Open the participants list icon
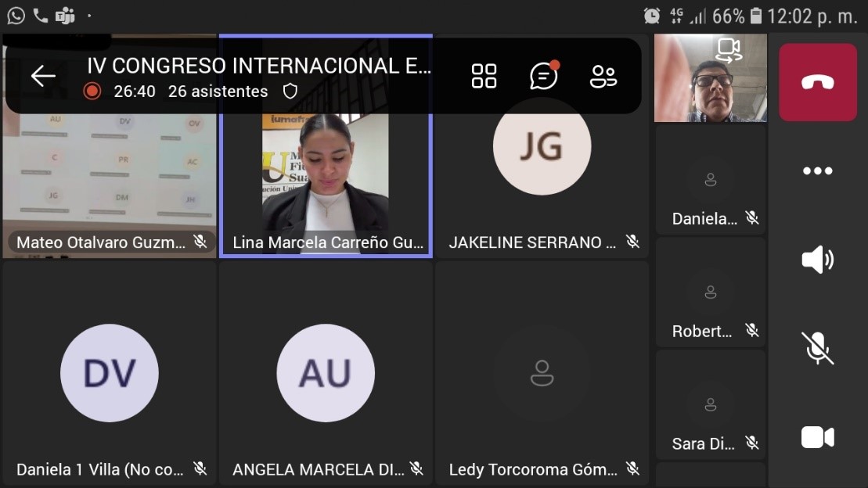Viewport: 868px width, 488px height. click(x=603, y=76)
